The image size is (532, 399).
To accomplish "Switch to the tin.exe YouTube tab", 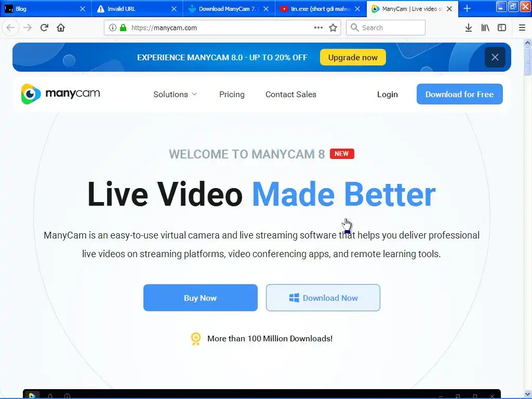I will (321, 9).
